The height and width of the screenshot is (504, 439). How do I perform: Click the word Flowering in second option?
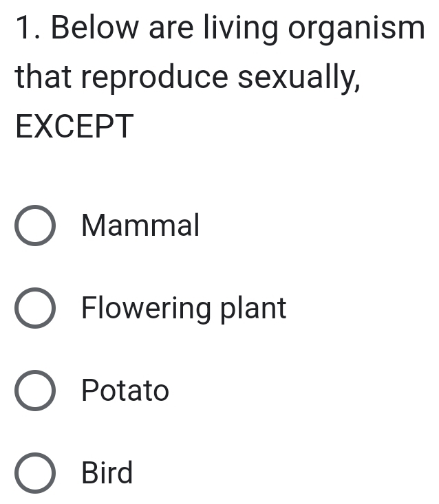147,309
